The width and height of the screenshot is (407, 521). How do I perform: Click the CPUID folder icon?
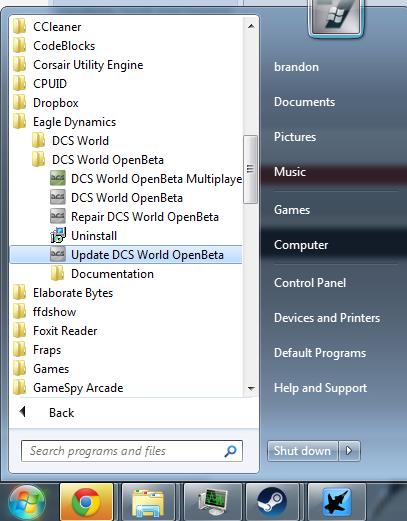point(19,84)
